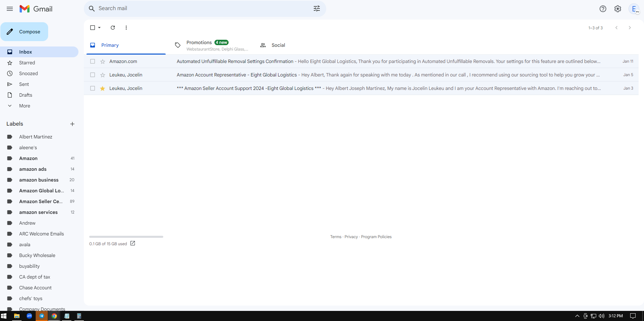The image size is (644, 321).
Task: Open the Google account avatar
Action: (x=634, y=9)
